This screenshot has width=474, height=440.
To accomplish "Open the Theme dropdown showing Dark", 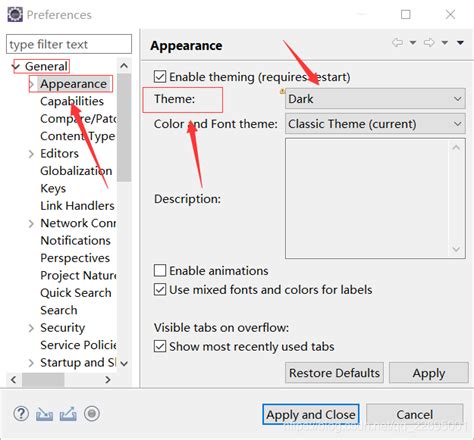I will 375,99.
